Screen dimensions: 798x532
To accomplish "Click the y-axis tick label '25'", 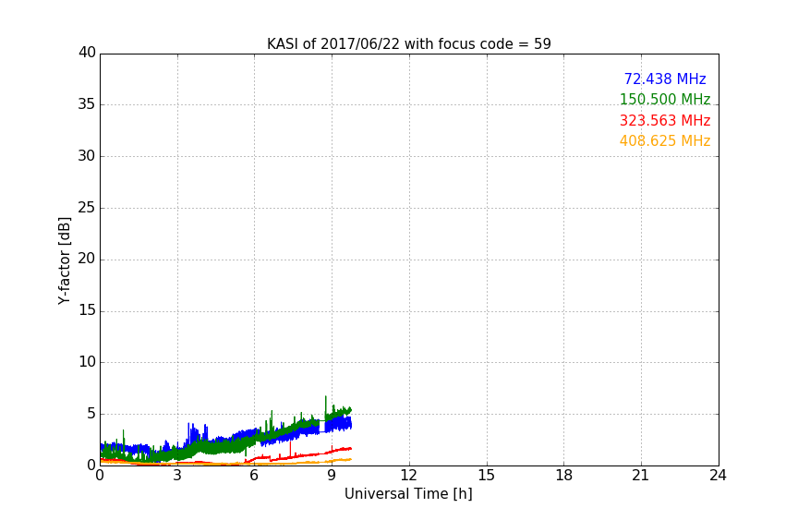I will 87,207.
